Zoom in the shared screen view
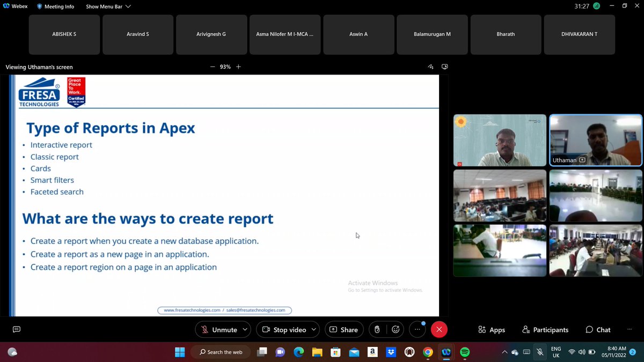 tap(238, 67)
